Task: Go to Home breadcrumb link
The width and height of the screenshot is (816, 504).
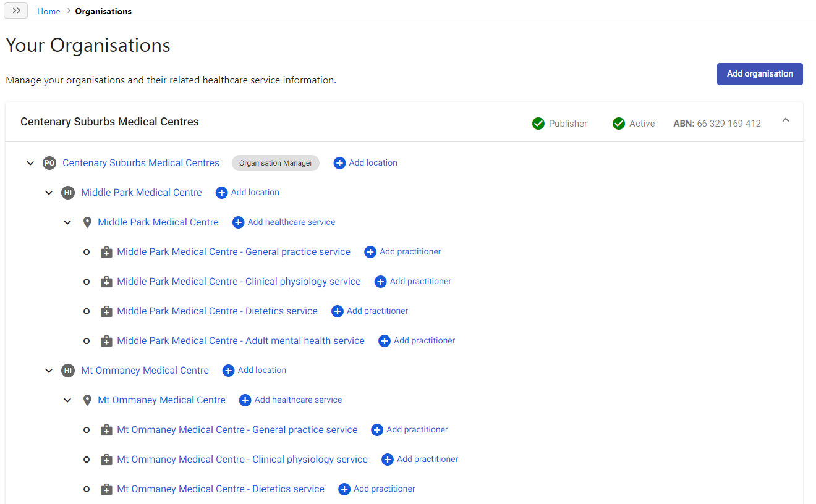Action: tap(49, 11)
